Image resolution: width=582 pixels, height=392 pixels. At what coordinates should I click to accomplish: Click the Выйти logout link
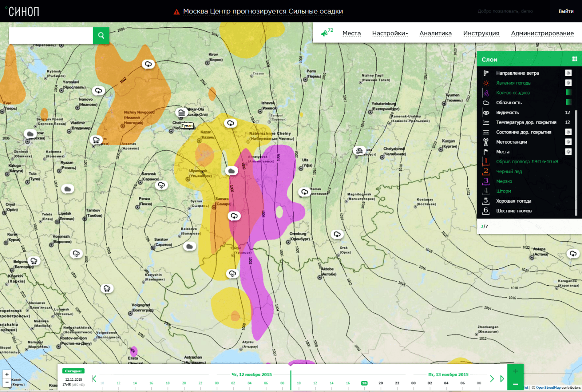(x=566, y=11)
